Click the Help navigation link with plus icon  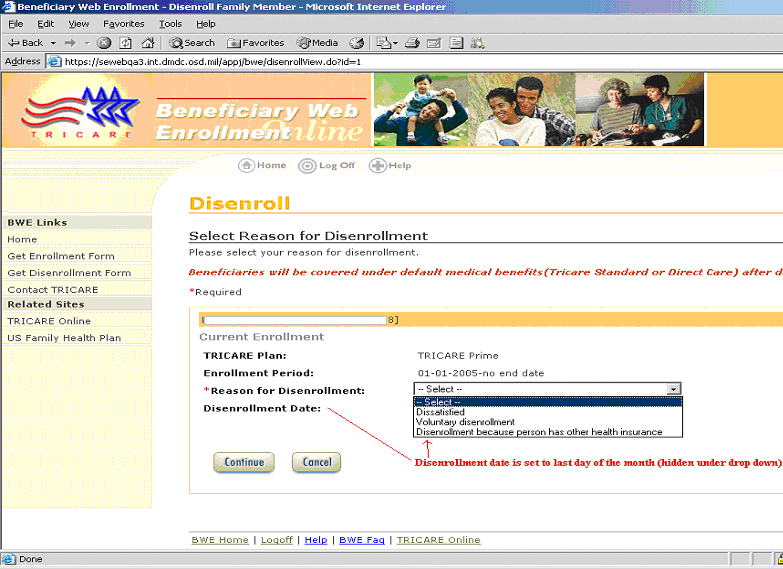click(390, 165)
